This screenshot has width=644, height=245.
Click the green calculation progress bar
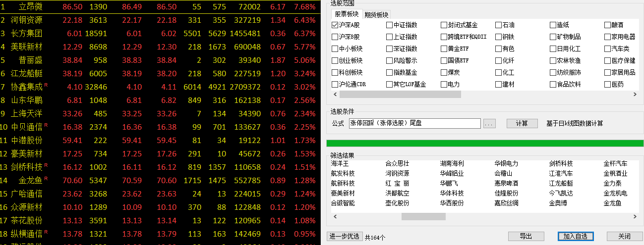pyautogui.click(x=485, y=144)
